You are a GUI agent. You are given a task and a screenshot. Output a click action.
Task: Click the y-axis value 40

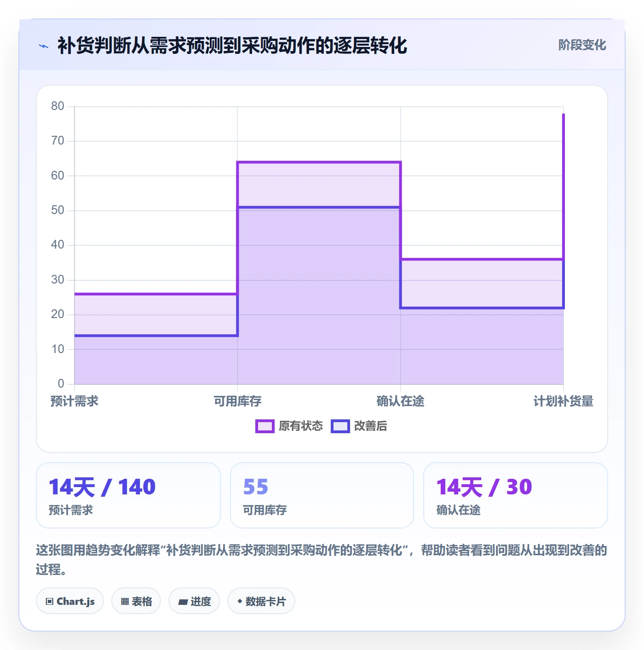[x=57, y=245]
